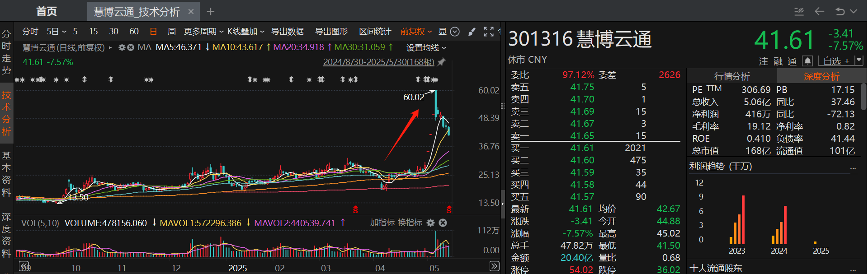This screenshot has width=868, height=274.
Task: Click 买一 bid row price 41.61
Action: coord(582,148)
